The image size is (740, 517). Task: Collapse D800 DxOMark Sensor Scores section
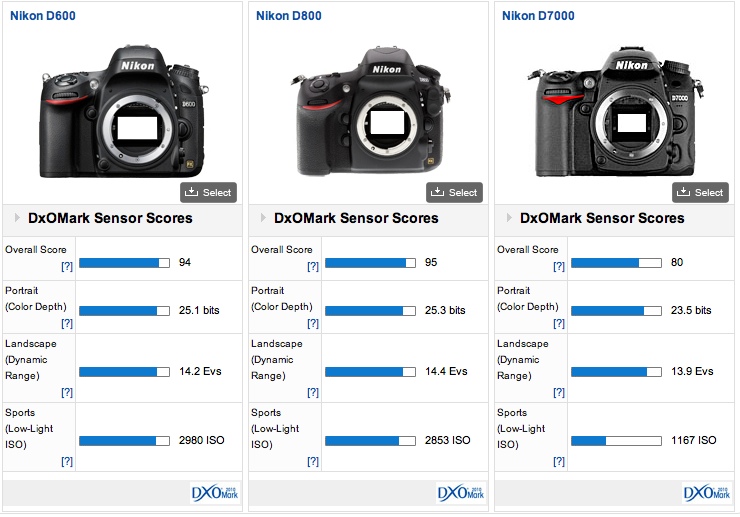[263, 218]
